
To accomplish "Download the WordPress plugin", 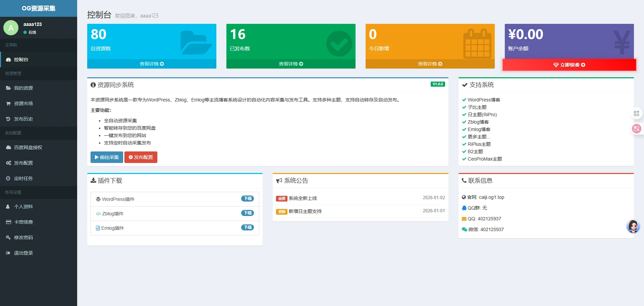I will point(248,199).
